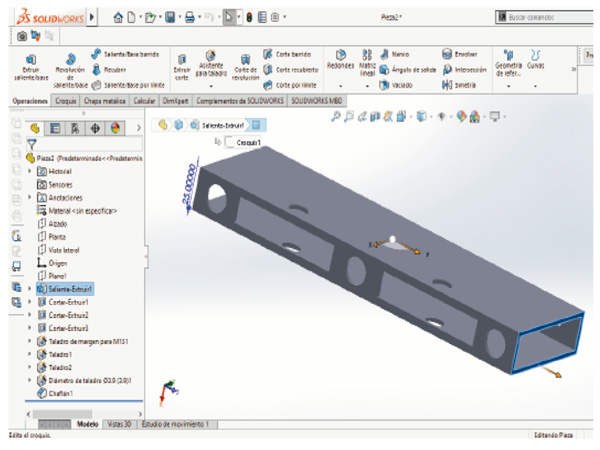Select the Simetría tool
The image size is (600, 450).
(459, 85)
